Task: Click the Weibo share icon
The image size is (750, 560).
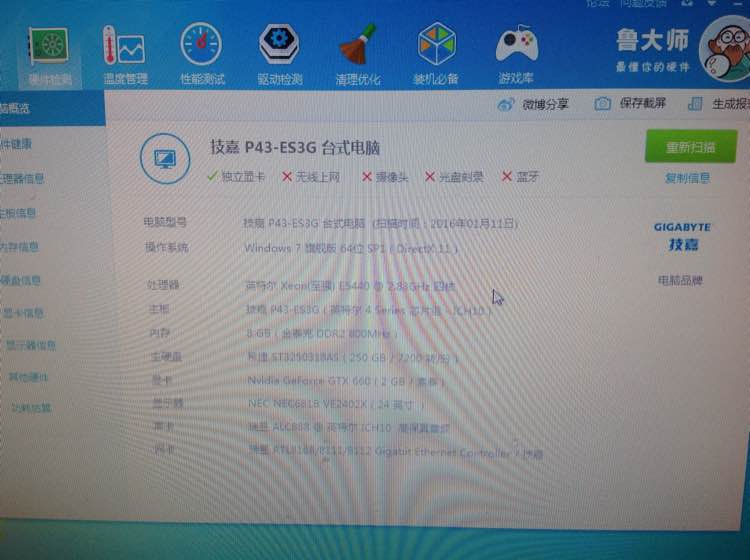Action: point(505,104)
